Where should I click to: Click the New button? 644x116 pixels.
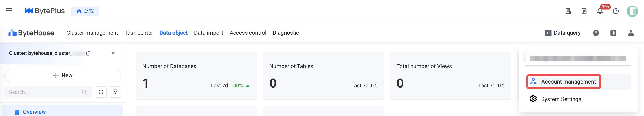63,75
